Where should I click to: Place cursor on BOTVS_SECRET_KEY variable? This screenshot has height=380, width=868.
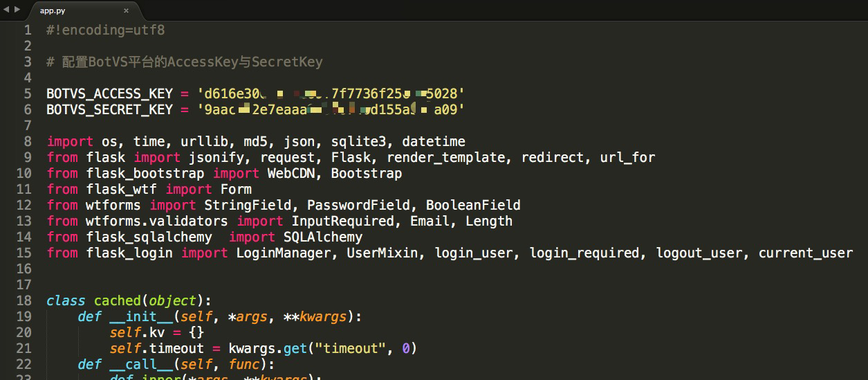(x=109, y=109)
